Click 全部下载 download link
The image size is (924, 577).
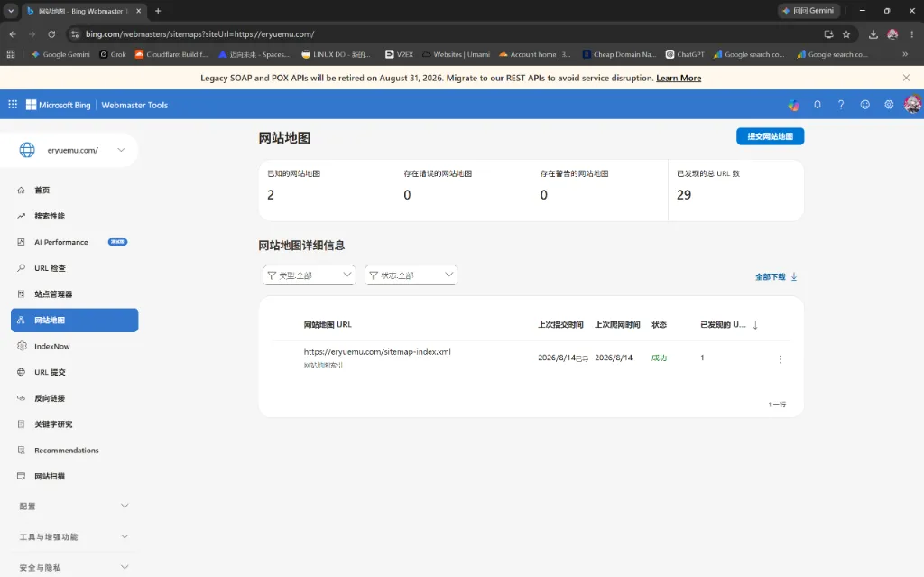(x=776, y=276)
